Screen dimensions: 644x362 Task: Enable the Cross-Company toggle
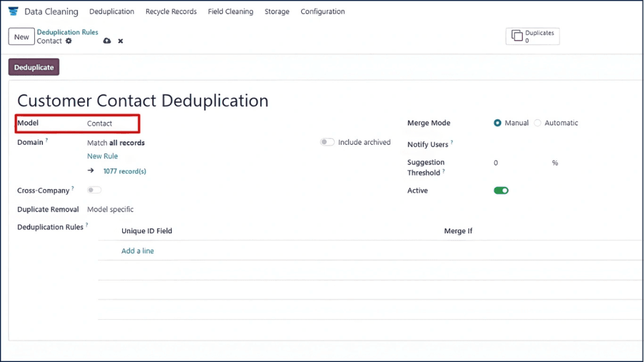pos(94,190)
